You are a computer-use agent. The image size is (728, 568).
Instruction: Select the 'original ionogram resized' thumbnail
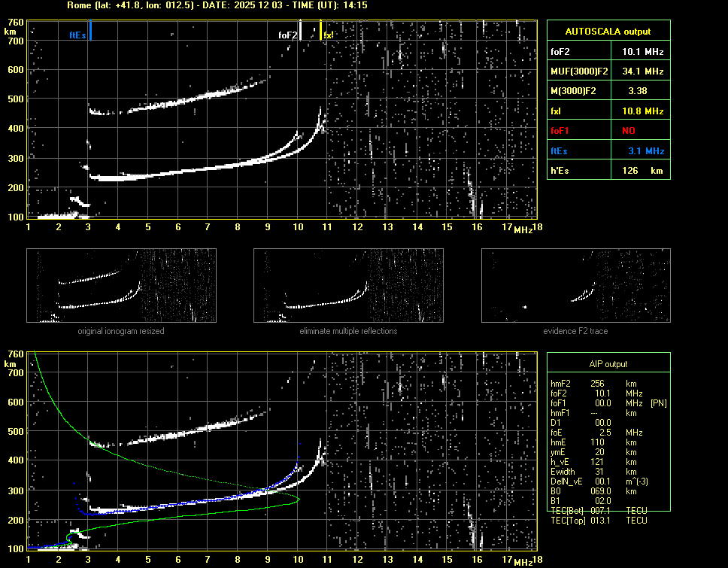point(121,286)
